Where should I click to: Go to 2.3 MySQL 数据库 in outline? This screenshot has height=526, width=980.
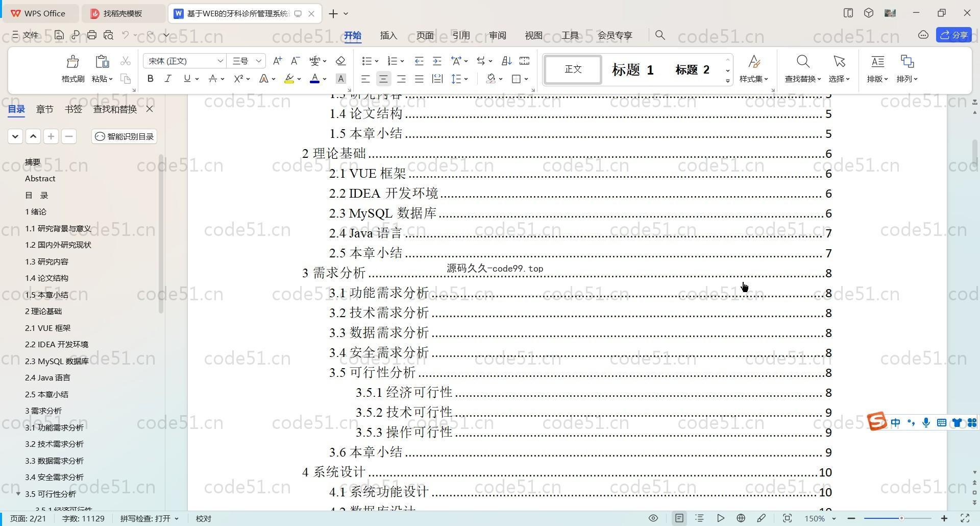click(x=57, y=361)
